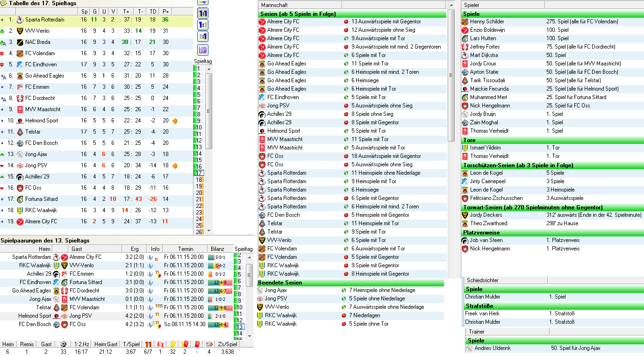Sort the league table by the P+ column

pos(165,11)
